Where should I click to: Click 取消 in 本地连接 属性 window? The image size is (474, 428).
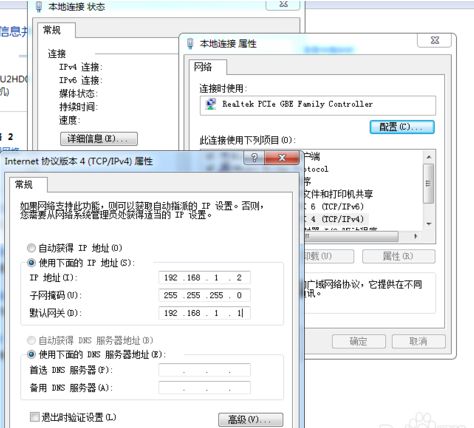[419, 341]
